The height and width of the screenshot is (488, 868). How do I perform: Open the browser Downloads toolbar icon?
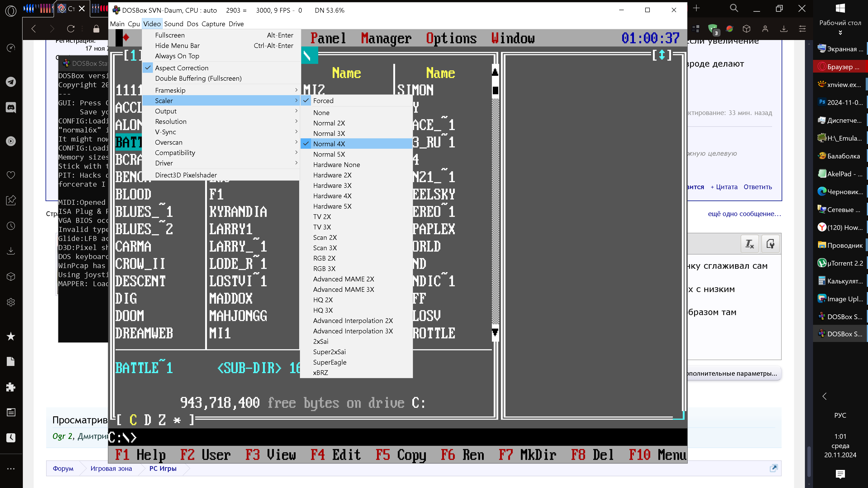(784, 29)
